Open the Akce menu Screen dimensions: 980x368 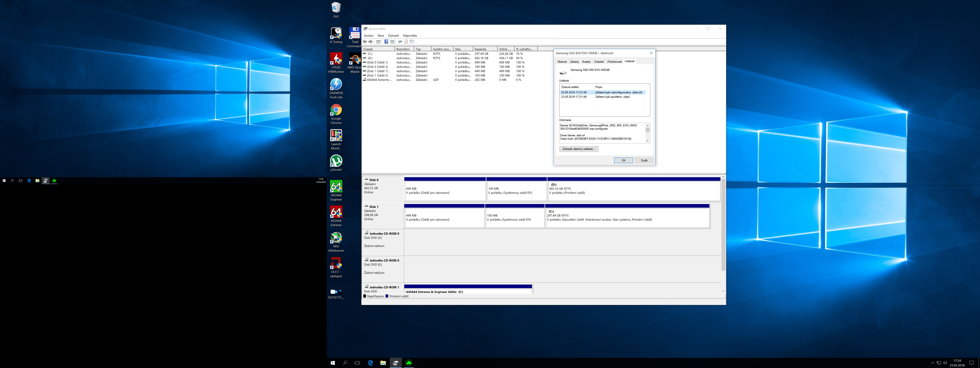point(380,35)
